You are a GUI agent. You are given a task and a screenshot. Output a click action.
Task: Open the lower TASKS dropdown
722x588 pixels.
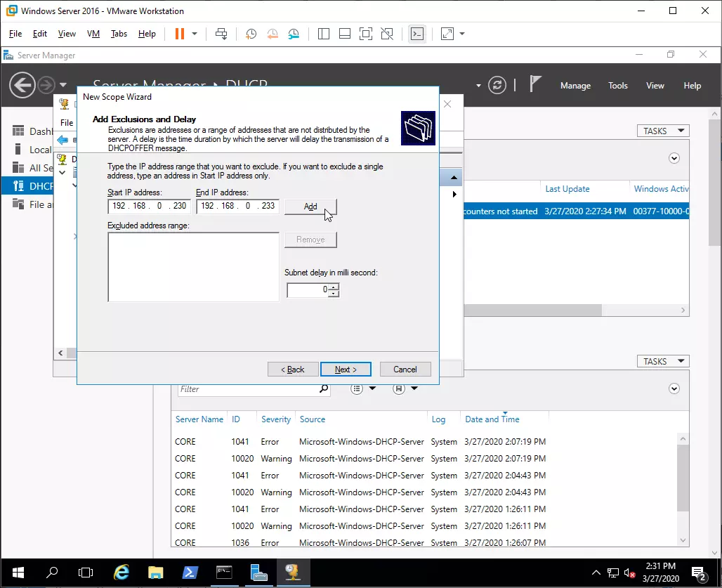[663, 361]
